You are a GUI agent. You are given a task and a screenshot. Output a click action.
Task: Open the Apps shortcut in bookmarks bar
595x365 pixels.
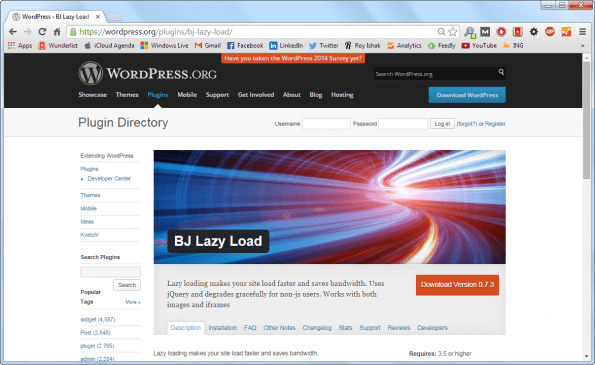point(20,46)
